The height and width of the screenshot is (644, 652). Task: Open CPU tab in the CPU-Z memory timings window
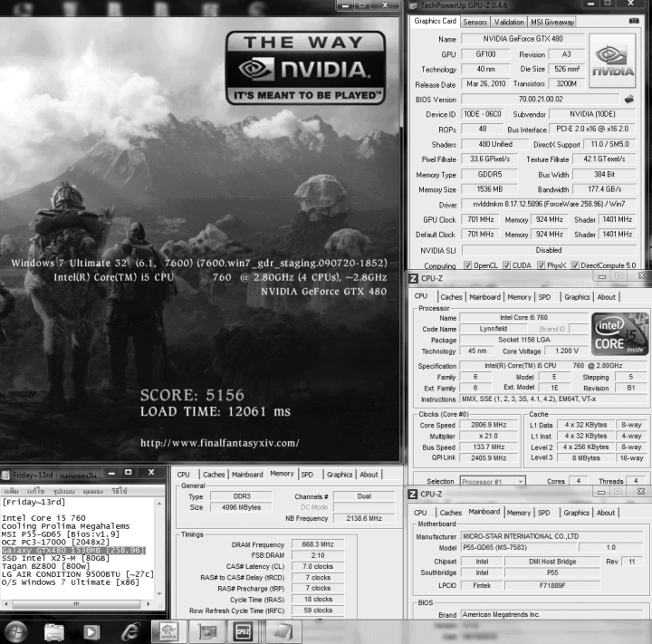pos(183,475)
